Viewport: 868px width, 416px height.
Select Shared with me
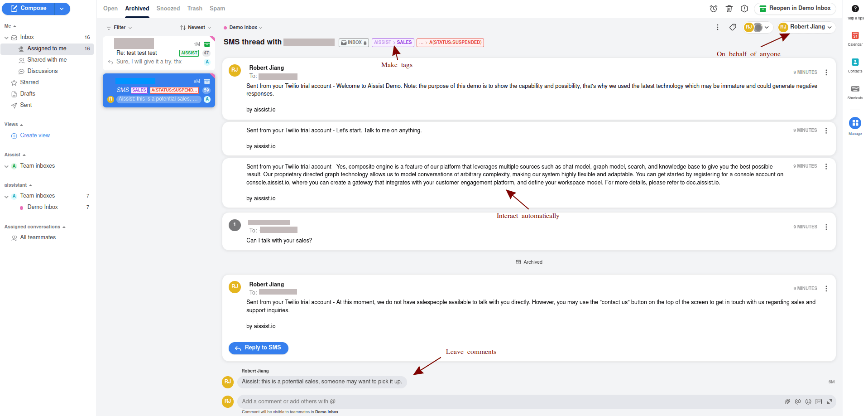tap(47, 60)
